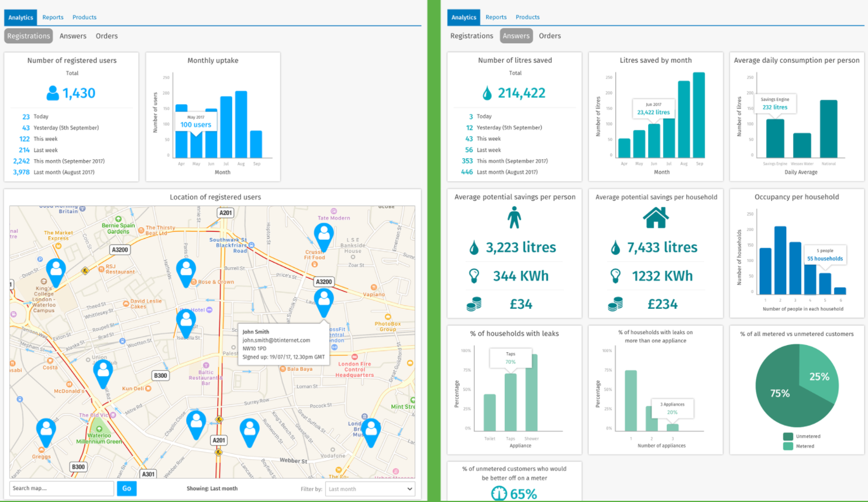
Task: Click the coins icon beside £234
Action: point(615,304)
